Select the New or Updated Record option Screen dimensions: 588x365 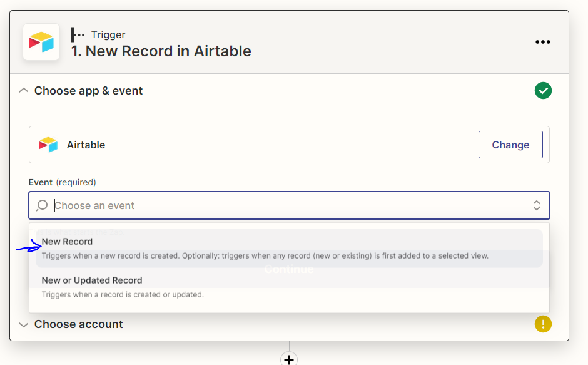pos(289,287)
